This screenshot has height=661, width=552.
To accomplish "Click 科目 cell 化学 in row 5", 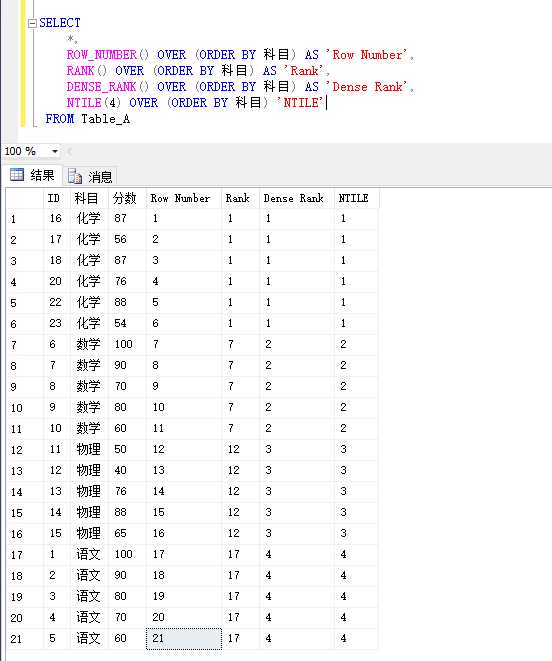I will point(89,302).
